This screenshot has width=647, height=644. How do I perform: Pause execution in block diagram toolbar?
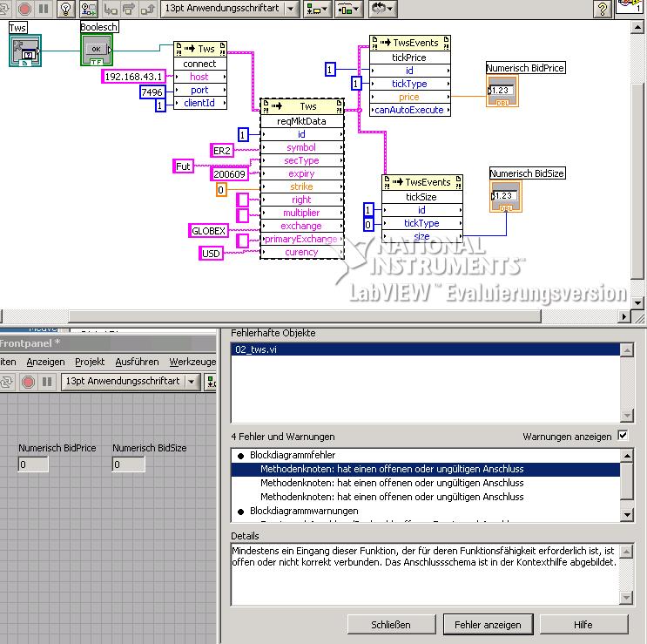(43, 9)
